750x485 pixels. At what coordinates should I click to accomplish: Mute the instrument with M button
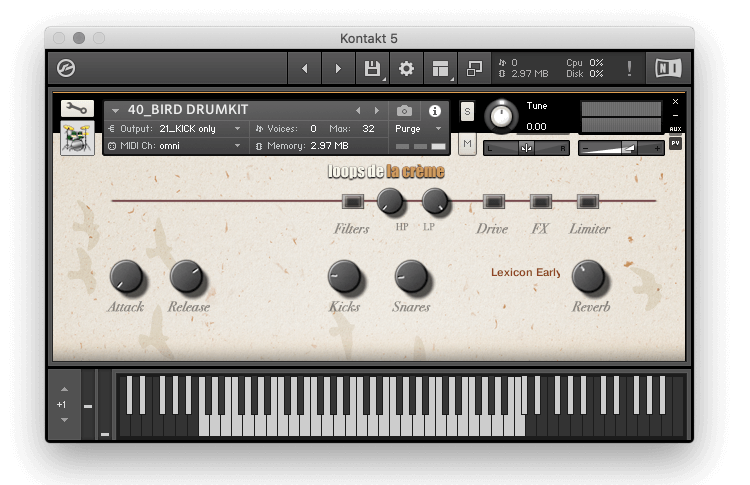(467, 144)
